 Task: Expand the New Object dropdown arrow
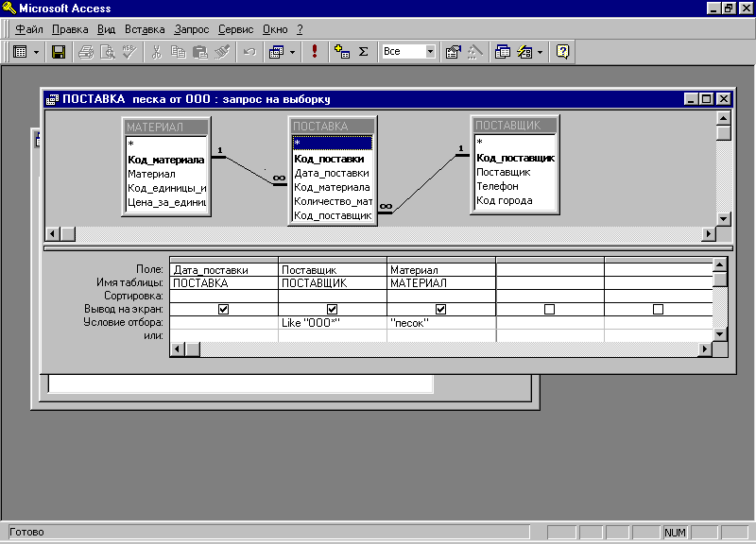click(x=540, y=52)
